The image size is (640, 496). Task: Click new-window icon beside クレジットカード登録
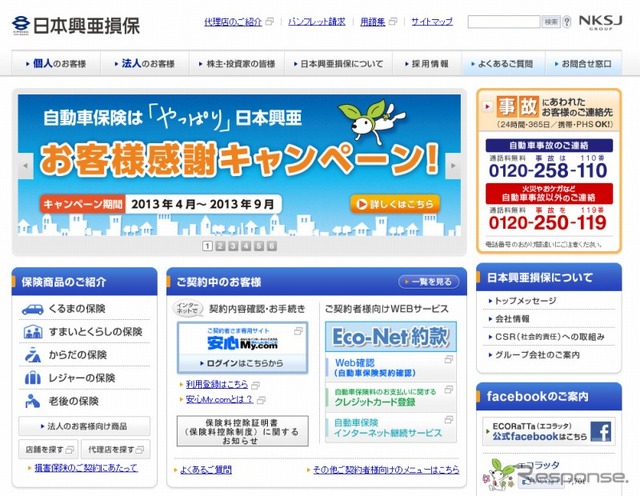pyautogui.click(x=449, y=389)
